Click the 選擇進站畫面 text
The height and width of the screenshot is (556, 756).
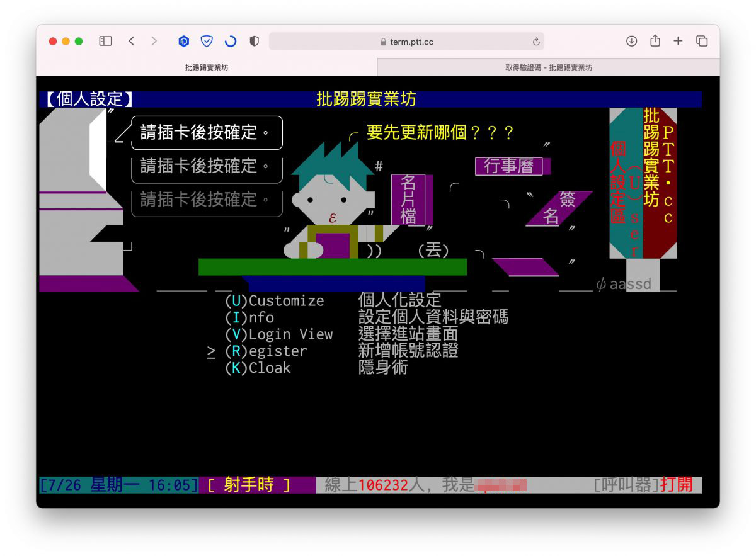pyautogui.click(x=408, y=334)
